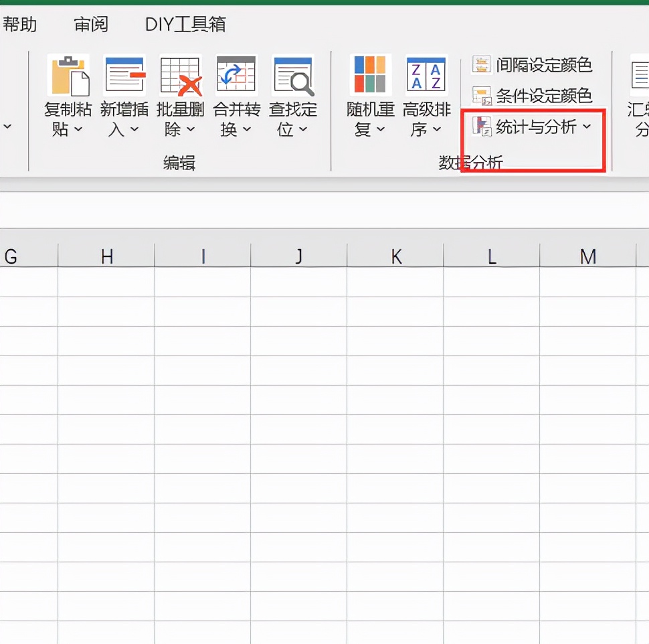The width and height of the screenshot is (649, 644).
Task: Select column header H
Action: (x=106, y=256)
